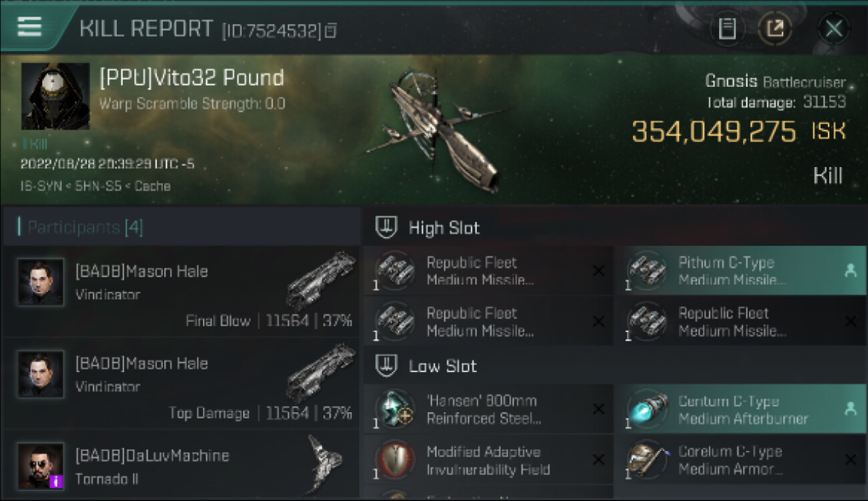
Task: Click the Participants [4] header
Action: [85, 227]
